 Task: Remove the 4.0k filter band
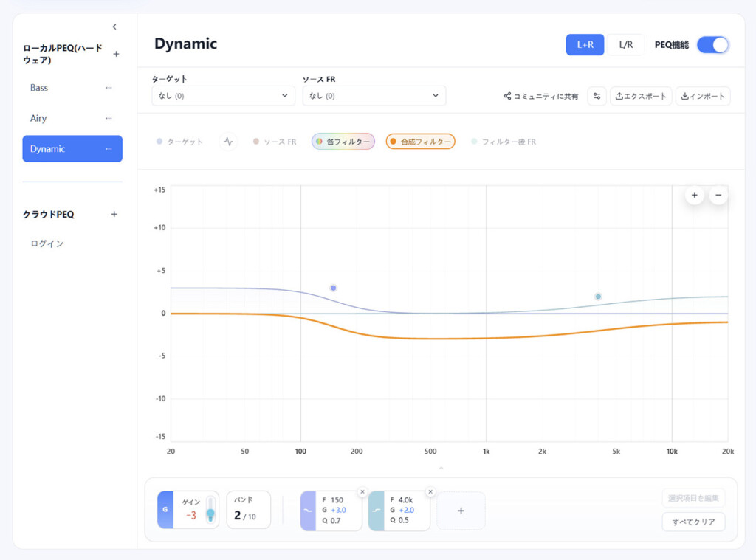[x=430, y=491]
